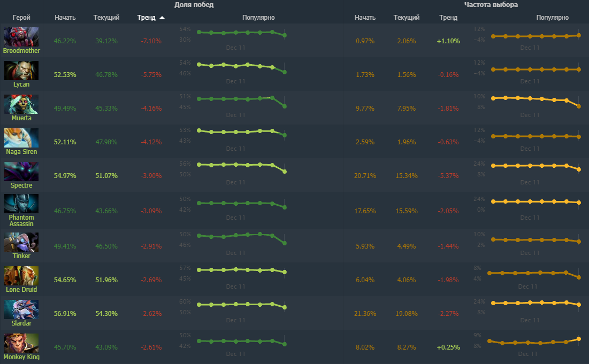Open Monkey King hero portrait
The height and width of the screenshot is (364, 589).
coord(21,343)
